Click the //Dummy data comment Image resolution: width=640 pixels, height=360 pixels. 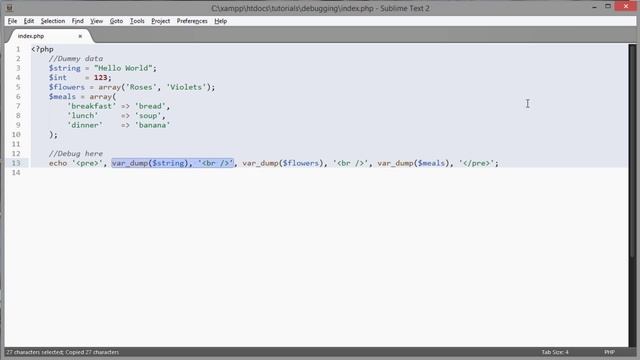[76, 58]
